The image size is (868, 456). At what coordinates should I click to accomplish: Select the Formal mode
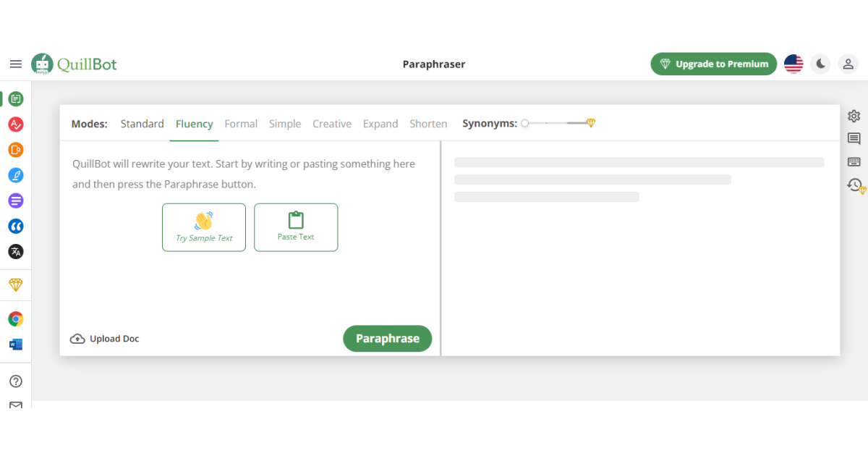(241, 124)
